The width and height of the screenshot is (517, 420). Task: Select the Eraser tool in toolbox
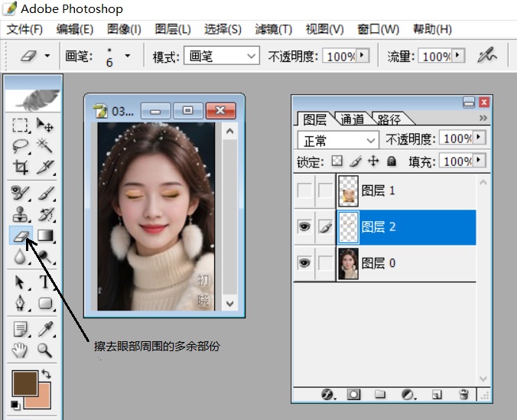[x=21, y=236]
